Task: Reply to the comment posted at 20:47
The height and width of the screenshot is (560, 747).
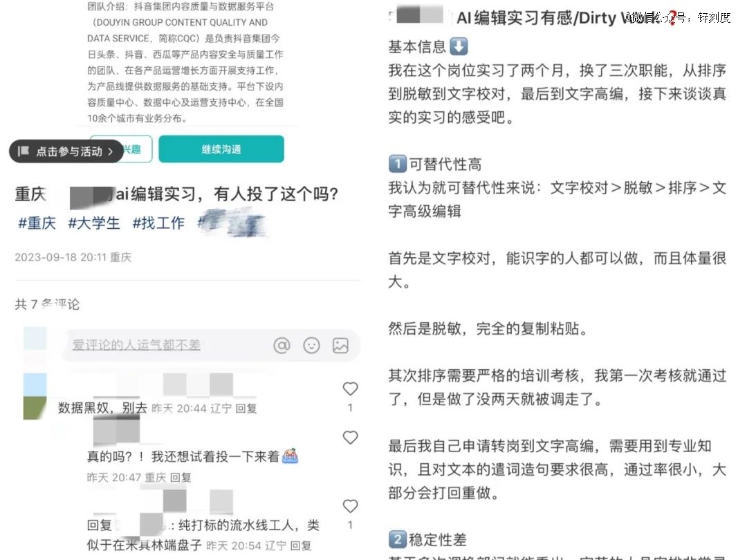Action: (x=181, y=477)
